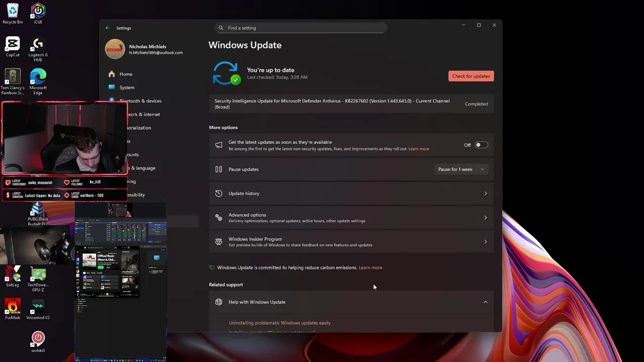Launch Voicemod V3 shortcut

click(x=38, y=310)
